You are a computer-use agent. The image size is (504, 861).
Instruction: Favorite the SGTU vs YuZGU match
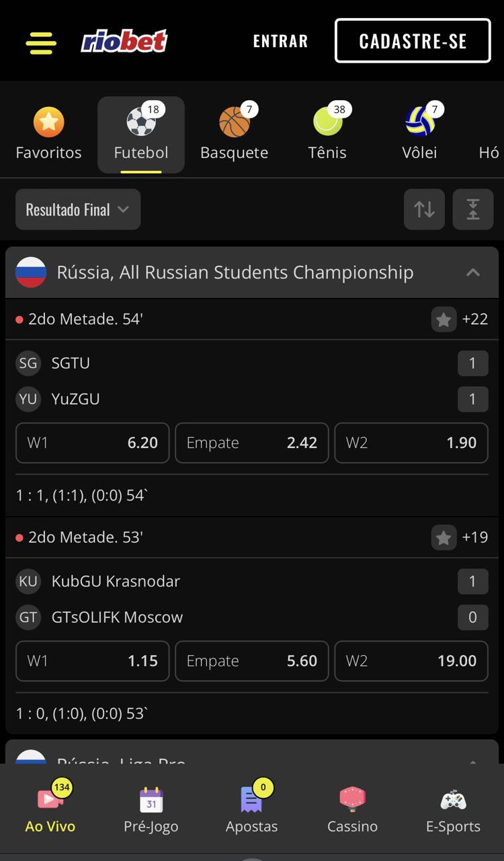pos(444,320)
